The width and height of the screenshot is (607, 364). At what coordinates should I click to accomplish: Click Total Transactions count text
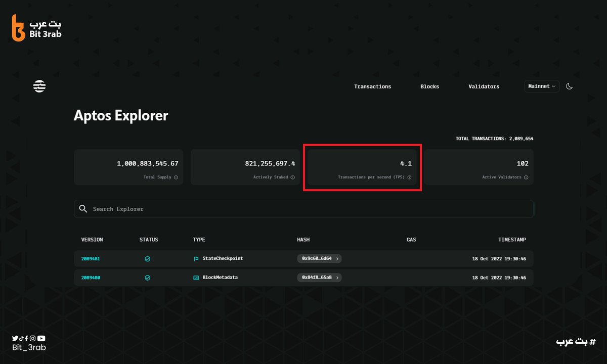point(494,139)
